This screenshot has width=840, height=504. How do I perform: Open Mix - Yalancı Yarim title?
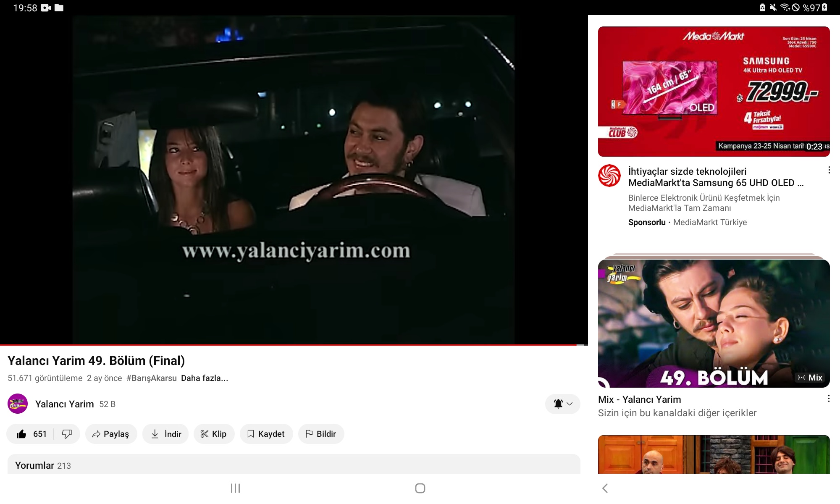[640, 399]
